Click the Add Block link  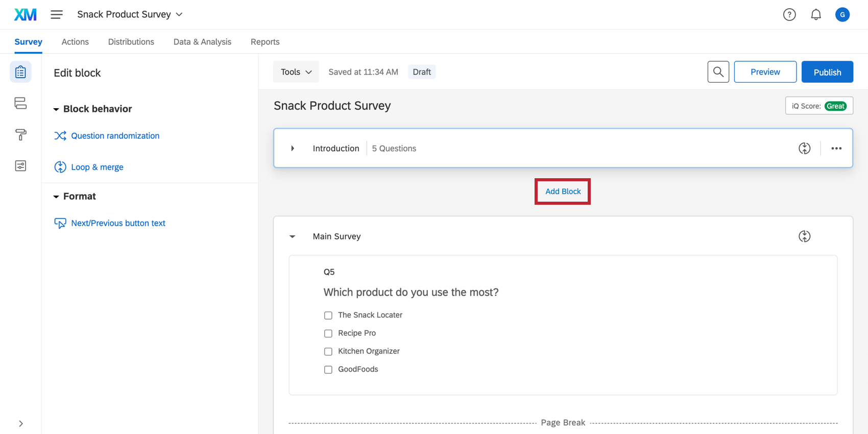[563, 191]
